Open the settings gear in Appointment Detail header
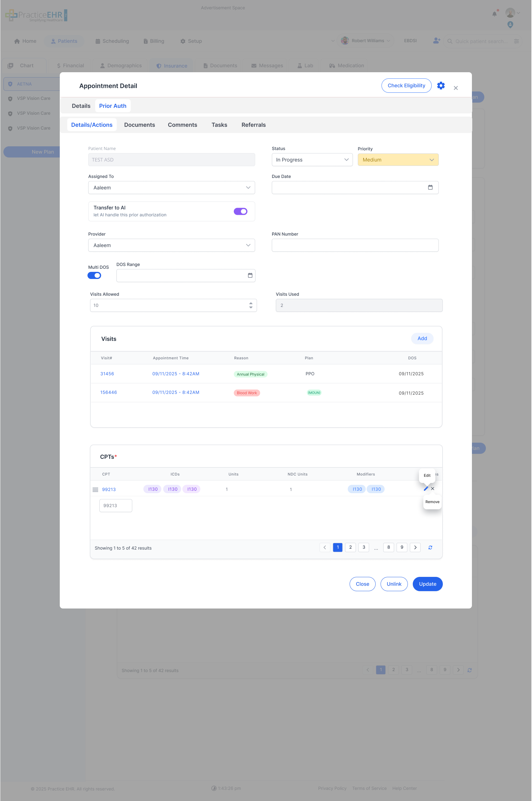This screenshot has height=801, width=532. (441, 86)
